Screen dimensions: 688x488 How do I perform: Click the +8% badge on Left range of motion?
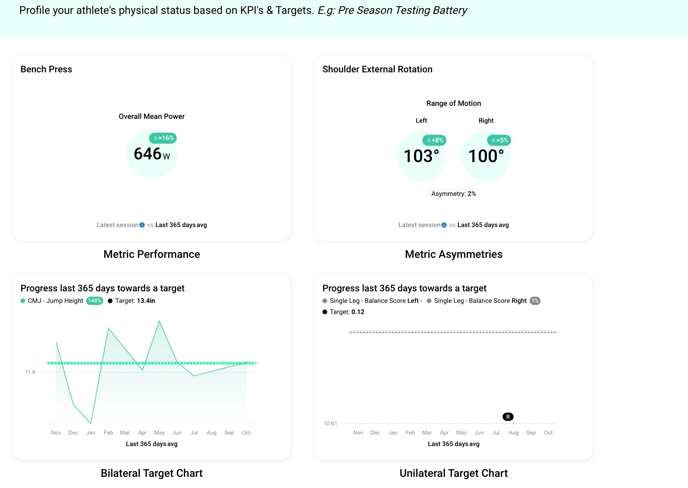(434, 140)
